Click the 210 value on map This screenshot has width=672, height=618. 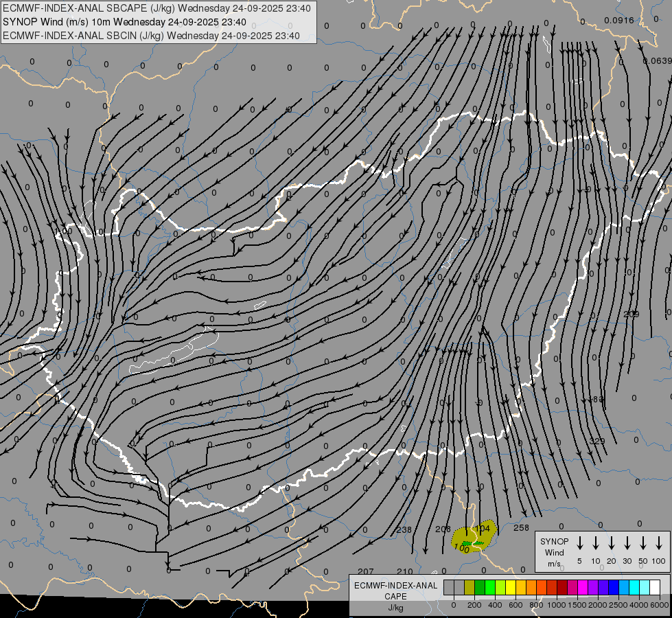pos(404,571)
